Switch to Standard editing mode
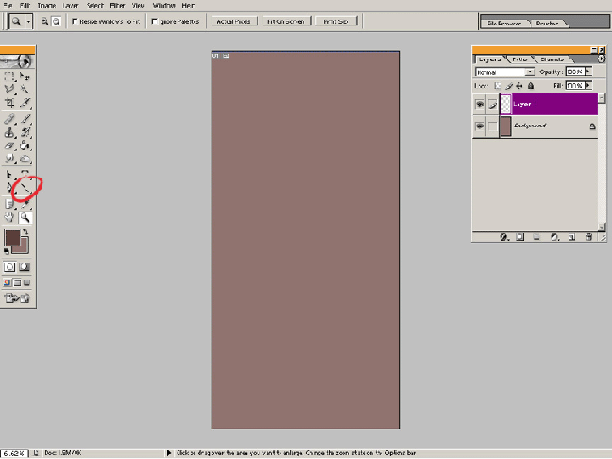612x459 pixels. [x=9, y=267]
